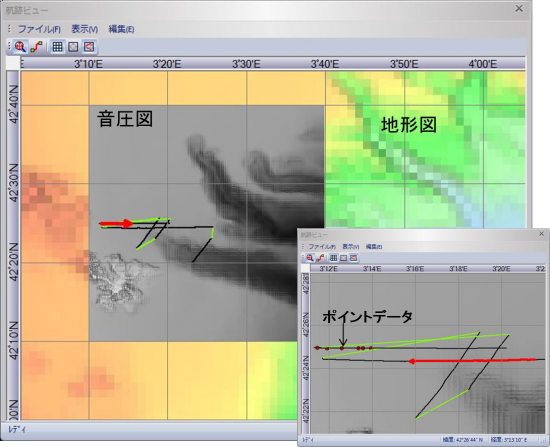Click the 3°30'E longitude ruler label

pyautogui.click(x=246, y=64)
